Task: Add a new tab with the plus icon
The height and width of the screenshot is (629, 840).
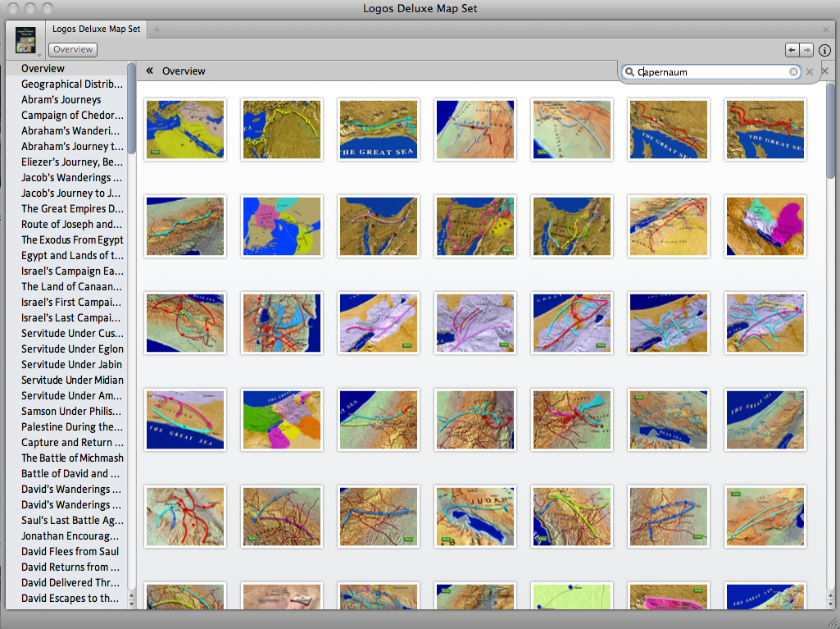Action: [157, 30]
